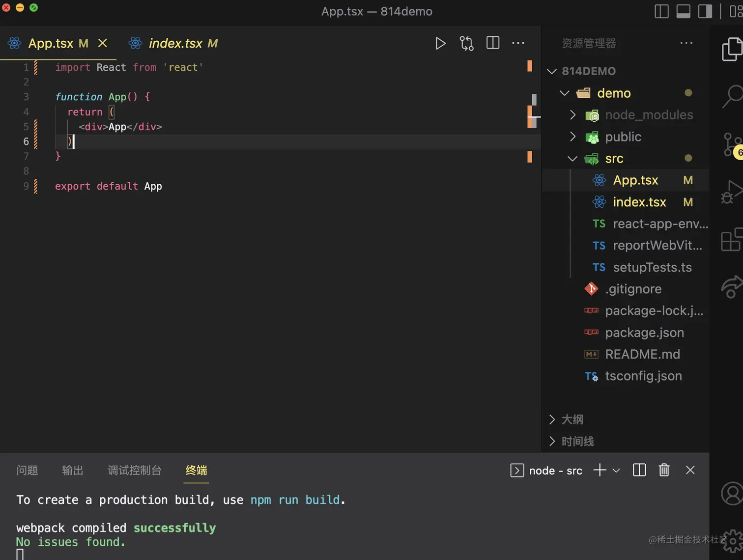
Task: Click the 'function App()' code line
Action: point(103,97)
